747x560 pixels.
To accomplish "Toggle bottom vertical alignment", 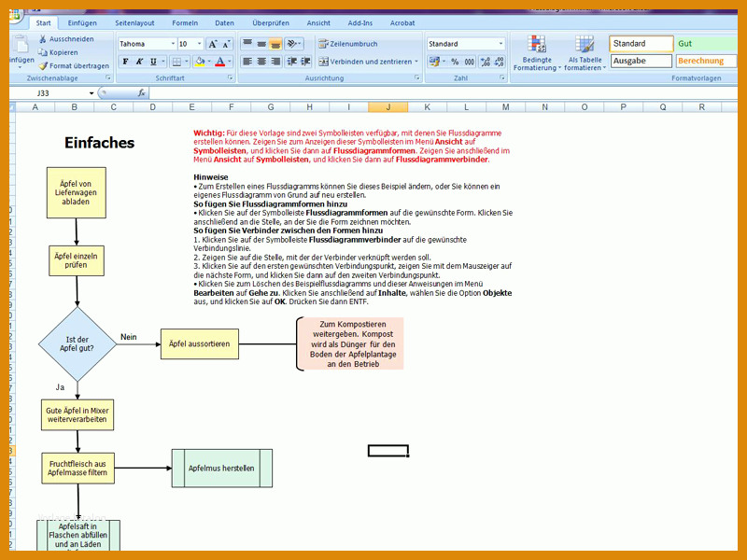I will 275,44.
